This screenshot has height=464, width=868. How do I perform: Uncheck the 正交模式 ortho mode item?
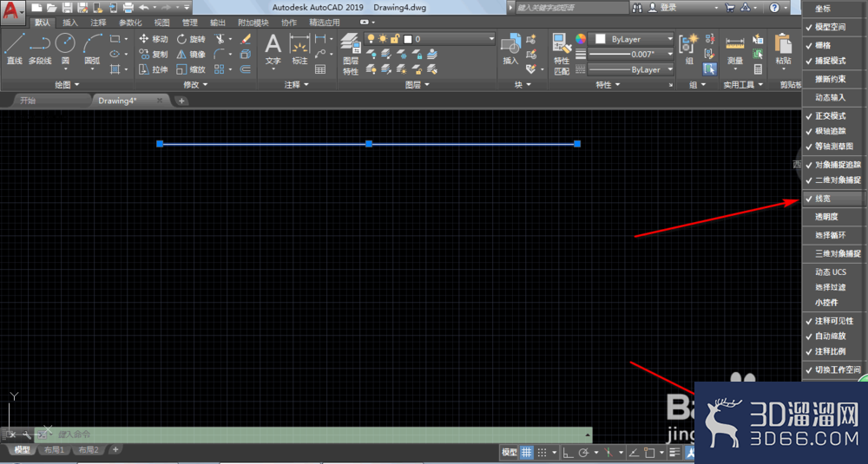832,115
